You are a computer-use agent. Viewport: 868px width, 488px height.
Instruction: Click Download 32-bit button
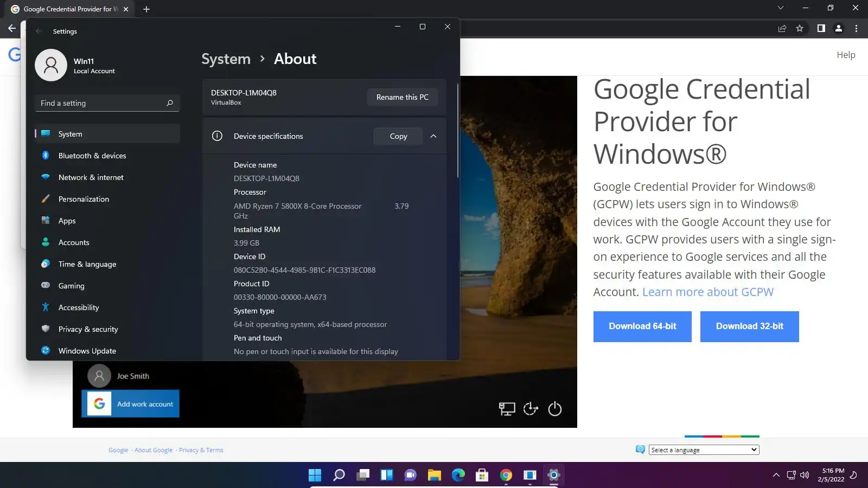tap(750, 326)
